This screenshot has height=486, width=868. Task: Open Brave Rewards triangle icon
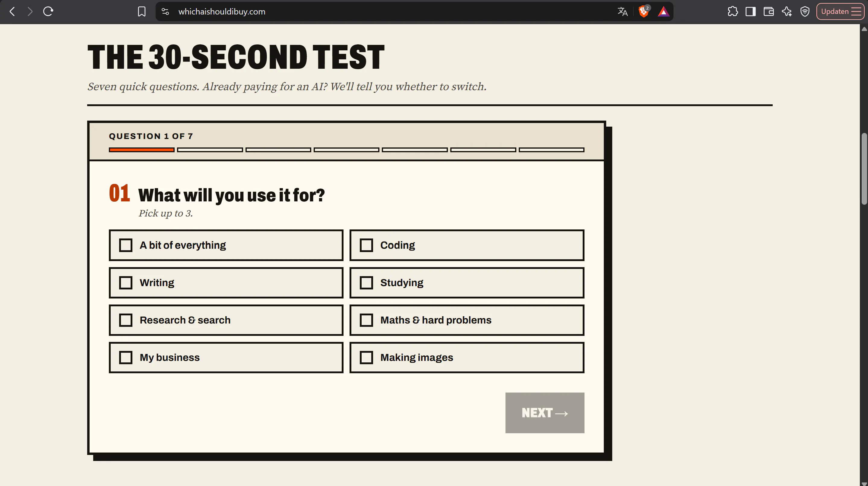click(663, 11)
